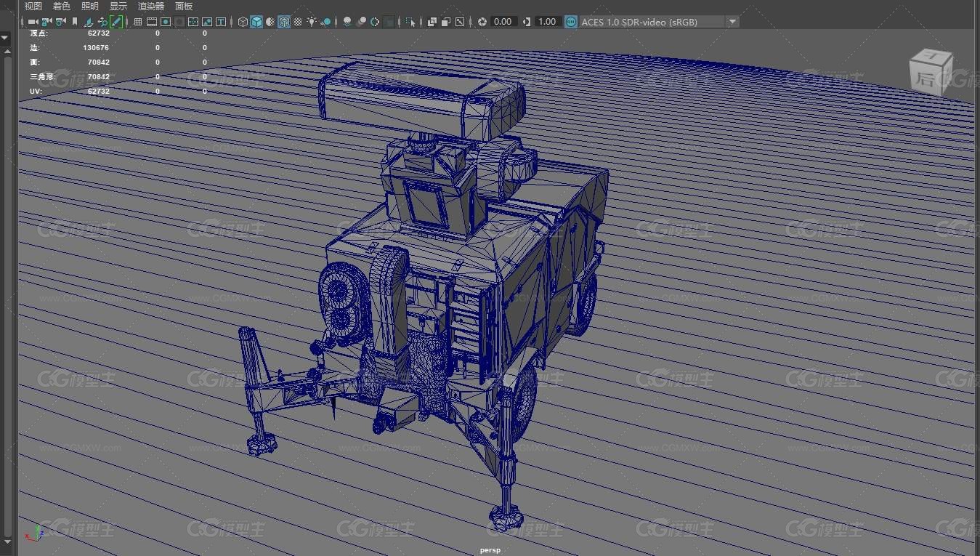Open the 照明 menu
Image resolution: width=980 pixels, height=556 pixels.
pos(90,6)
